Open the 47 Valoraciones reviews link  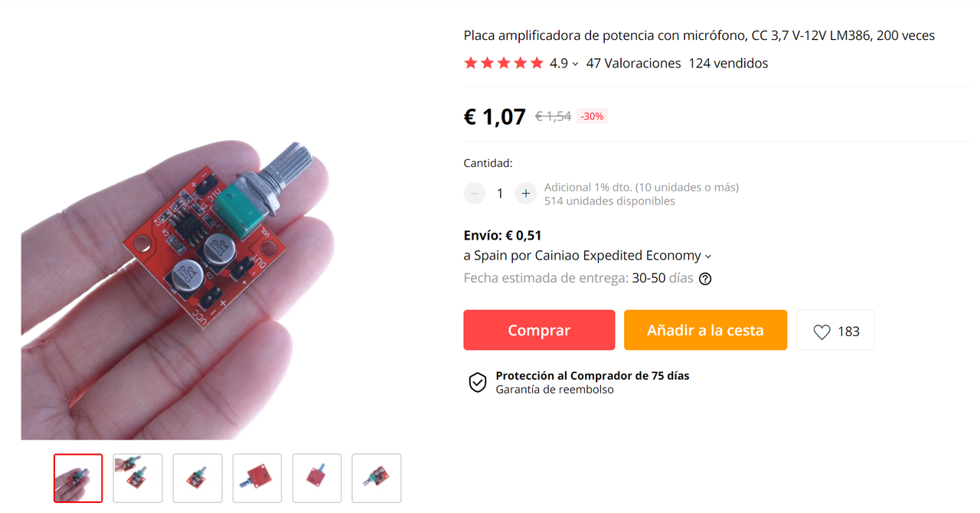[633, 64]
